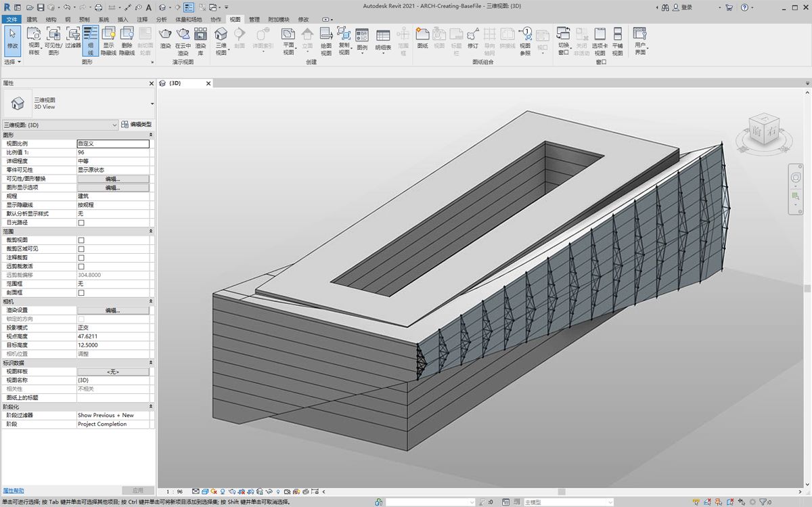Click 编辑 button for 可见性/图形替换
Viewport: 812px width, 507px height.
(113, 179)
